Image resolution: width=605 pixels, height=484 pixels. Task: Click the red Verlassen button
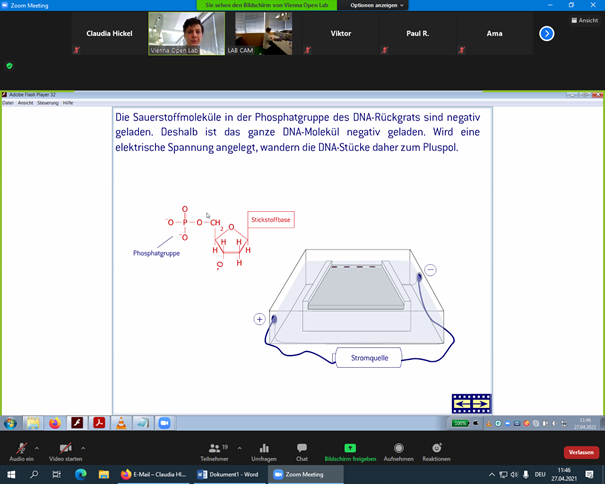click(x=581, y=452)
